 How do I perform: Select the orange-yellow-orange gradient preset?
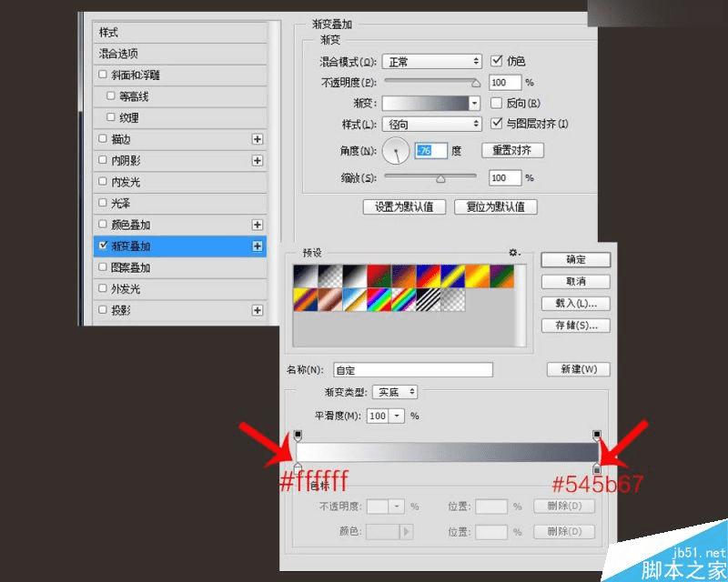click(x=477, y=276)
